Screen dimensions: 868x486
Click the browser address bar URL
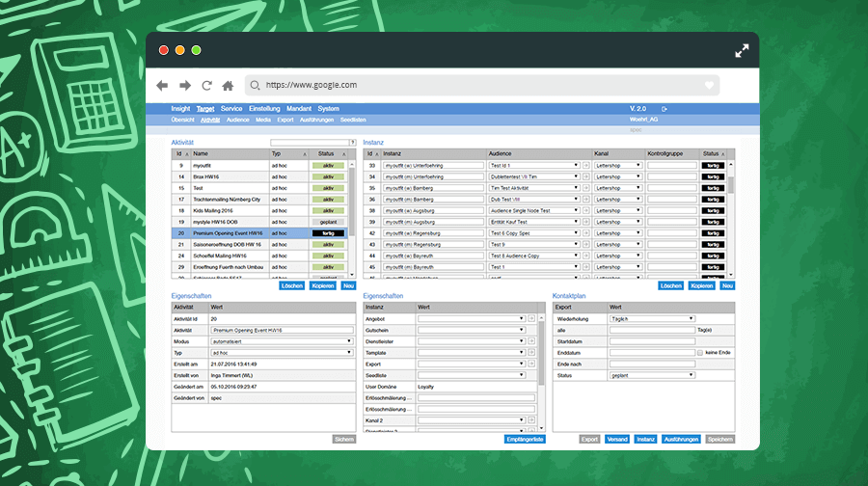click(x=312, y=85)
